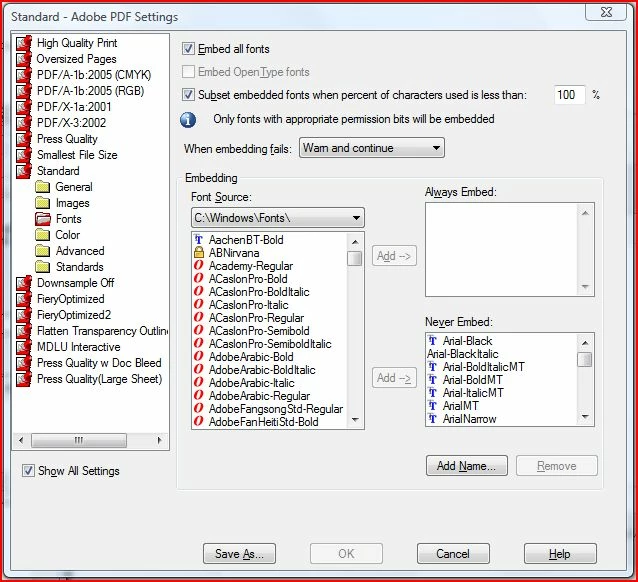
Task: Select AdobeArabic-Regular in the font list
Action: coord(259,396)
